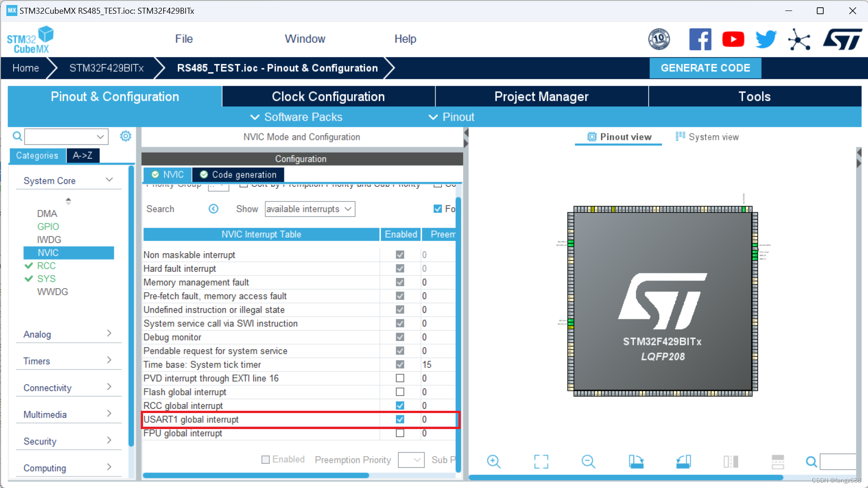
Task: Open the Software Packs dropdown
Action: 296,117
